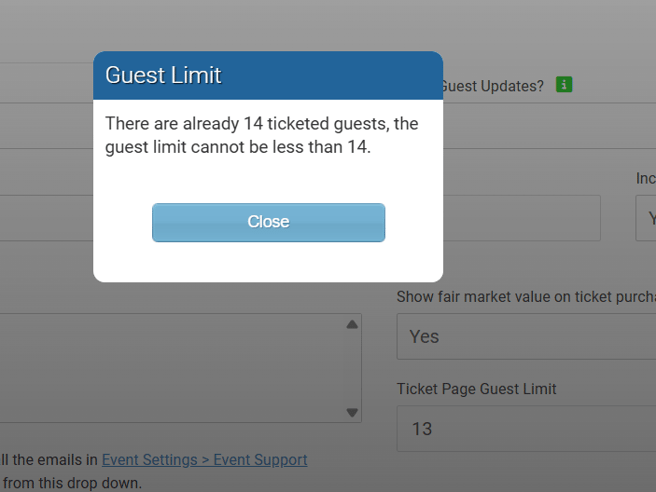Expand the fair market value 'Yes' dropdown
Screen dimensions: 656x492
(526, 337)
